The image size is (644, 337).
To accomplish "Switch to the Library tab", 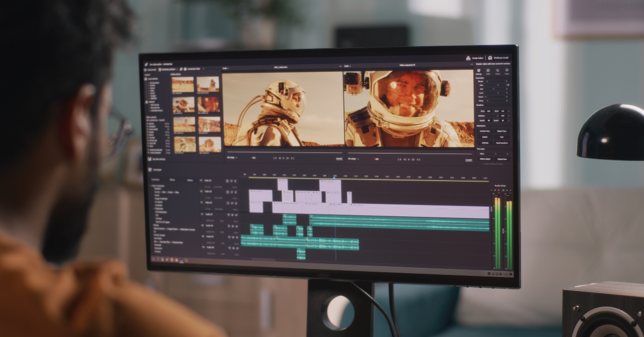I will click(x=190, y=180).
